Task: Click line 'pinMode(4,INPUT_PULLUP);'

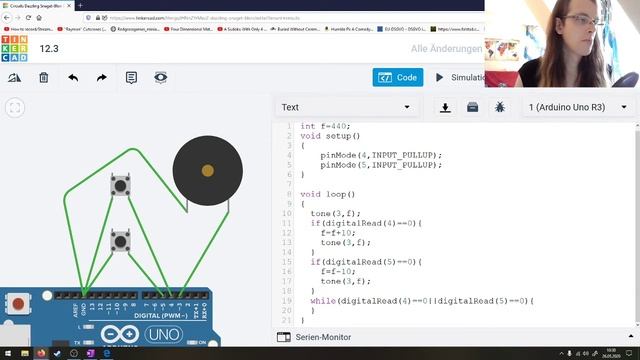Action: (x=381, y=155)
